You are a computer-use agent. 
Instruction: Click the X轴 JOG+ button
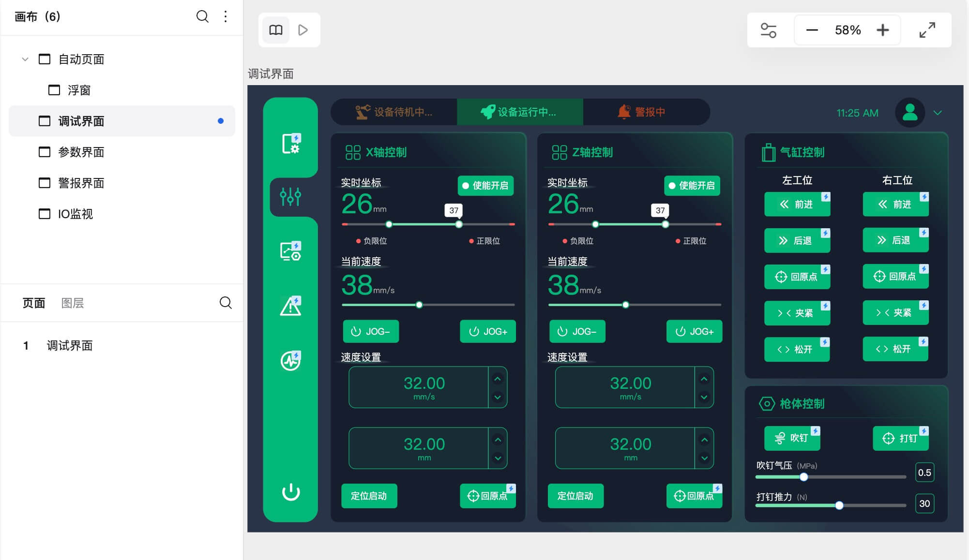point(488,331)
